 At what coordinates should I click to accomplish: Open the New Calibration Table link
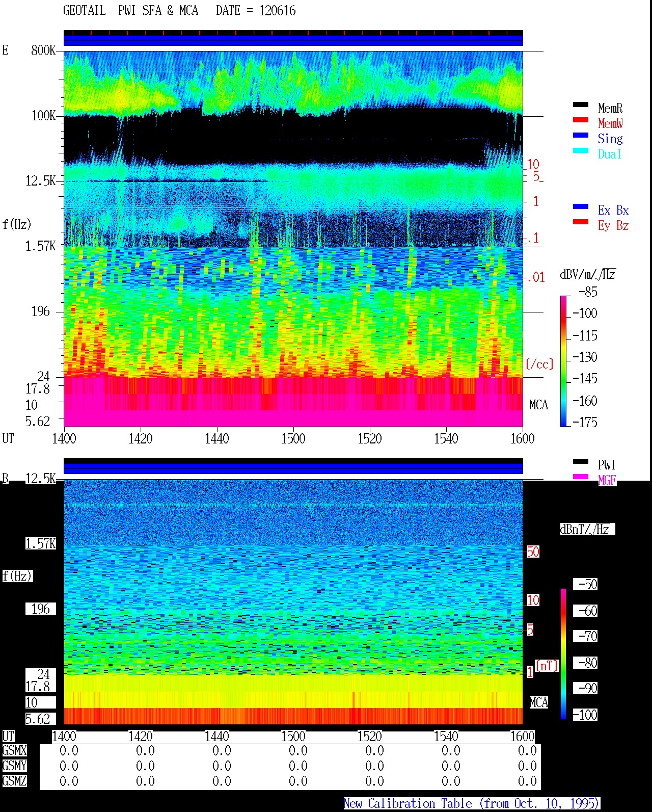click(472, 804)
